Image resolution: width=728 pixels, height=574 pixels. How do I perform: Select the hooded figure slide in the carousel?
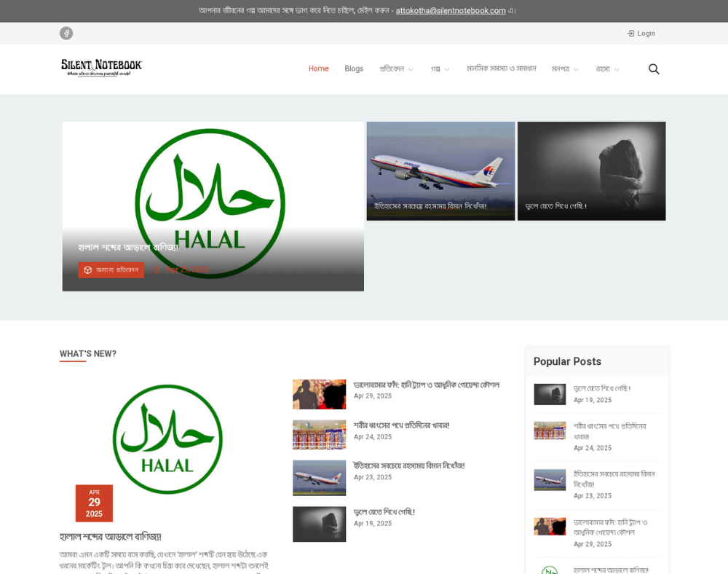tap(591, 170)
